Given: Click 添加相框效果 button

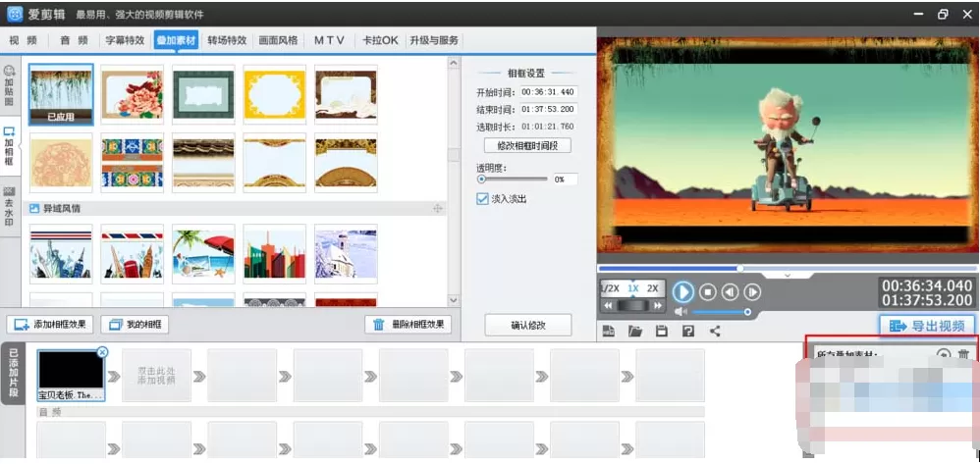Looking at the screenshot, I should 50,325.
